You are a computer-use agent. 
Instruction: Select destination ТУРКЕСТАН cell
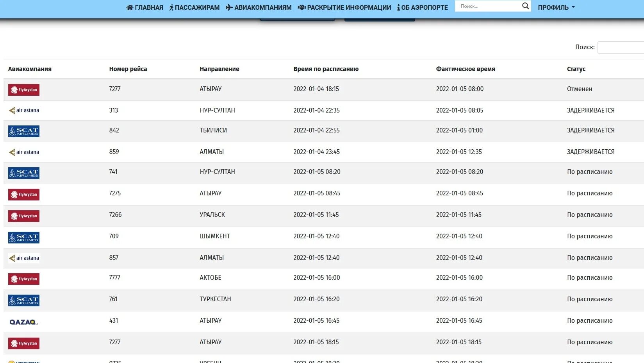(x=216, y=299)
